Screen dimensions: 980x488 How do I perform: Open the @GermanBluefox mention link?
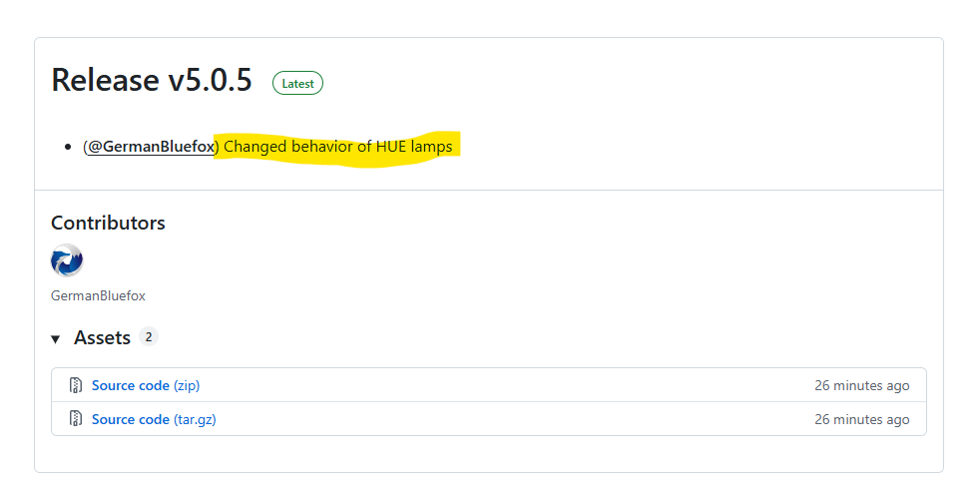coord(151,147)
